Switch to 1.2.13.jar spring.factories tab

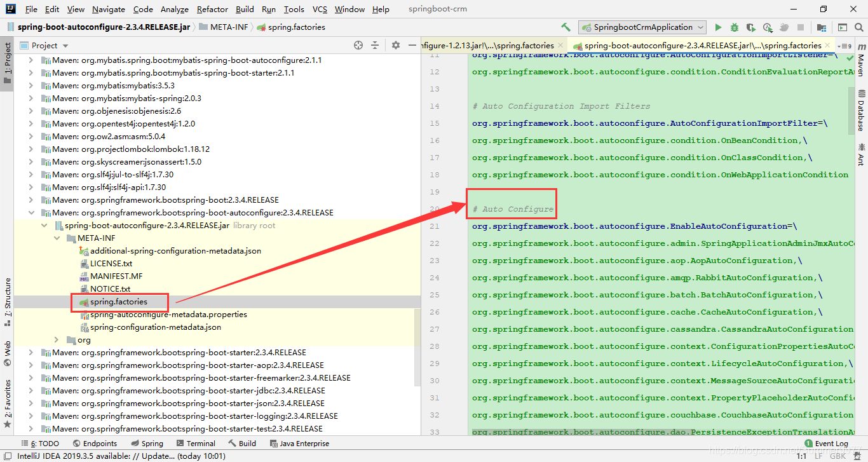click(x=488, y=46)
